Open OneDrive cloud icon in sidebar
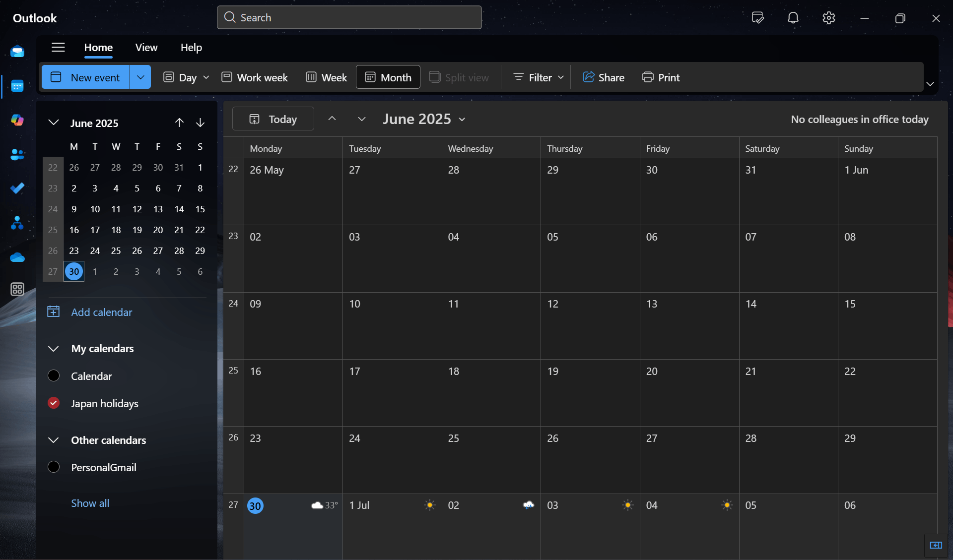The height and width of the screenshot is (560, 953). pyautogui.click(x=17, y=257)
